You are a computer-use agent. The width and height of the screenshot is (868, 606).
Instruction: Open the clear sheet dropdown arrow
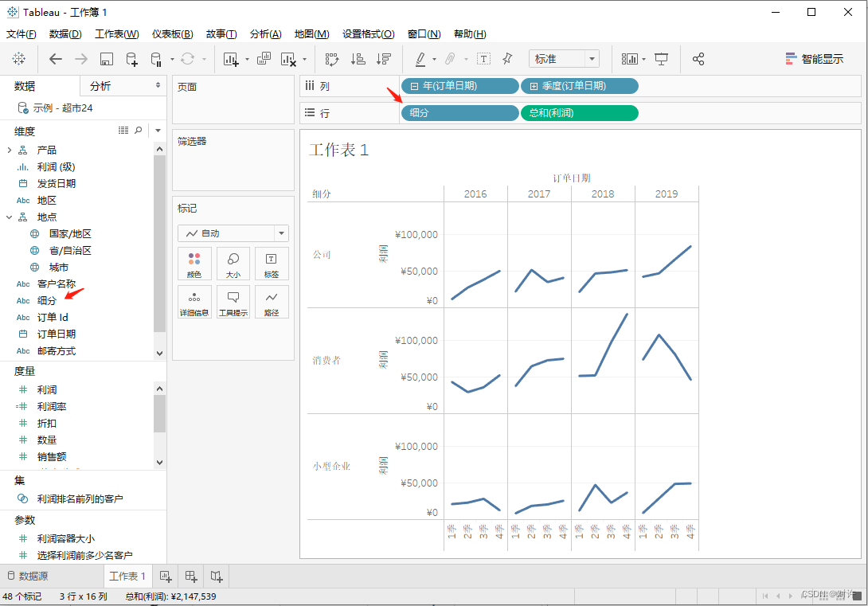(304, 59)
